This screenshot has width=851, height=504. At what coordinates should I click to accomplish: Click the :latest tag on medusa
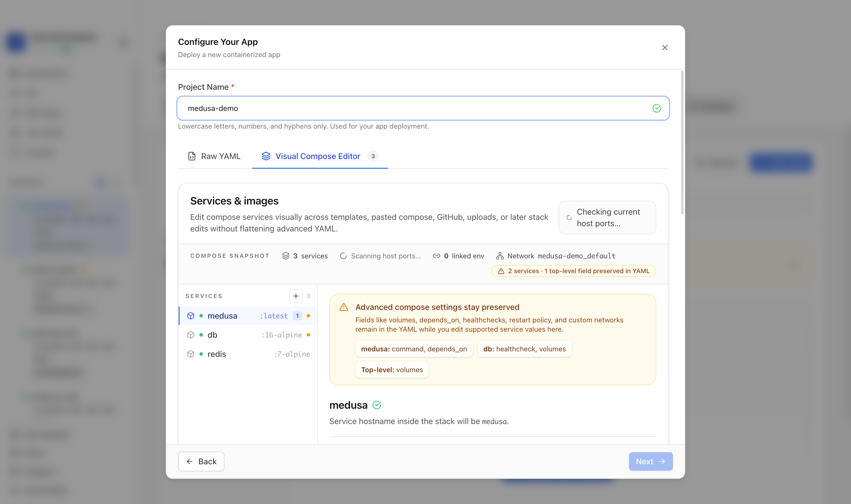[x=274, y=316]
